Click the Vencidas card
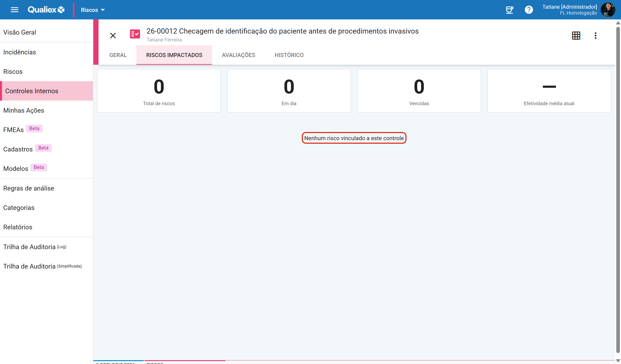 click(x=419, y=91)
